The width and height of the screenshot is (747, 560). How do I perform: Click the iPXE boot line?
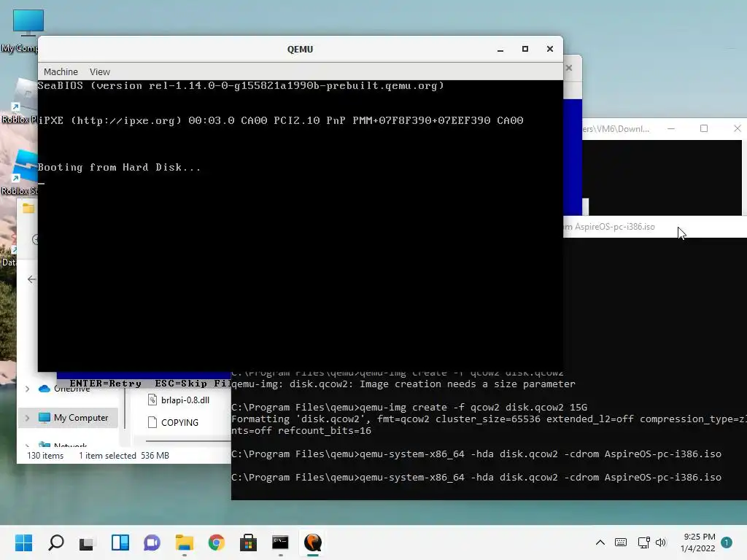[281, 120]
